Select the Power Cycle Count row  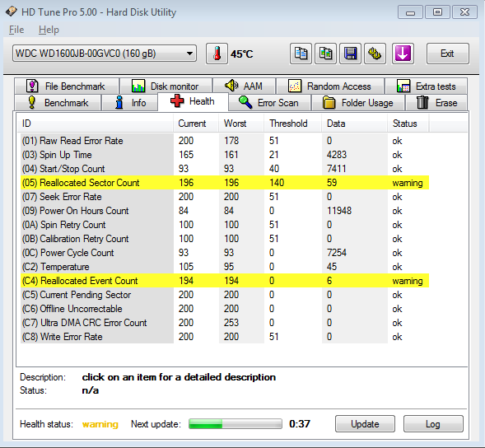(x=225, y=253)
